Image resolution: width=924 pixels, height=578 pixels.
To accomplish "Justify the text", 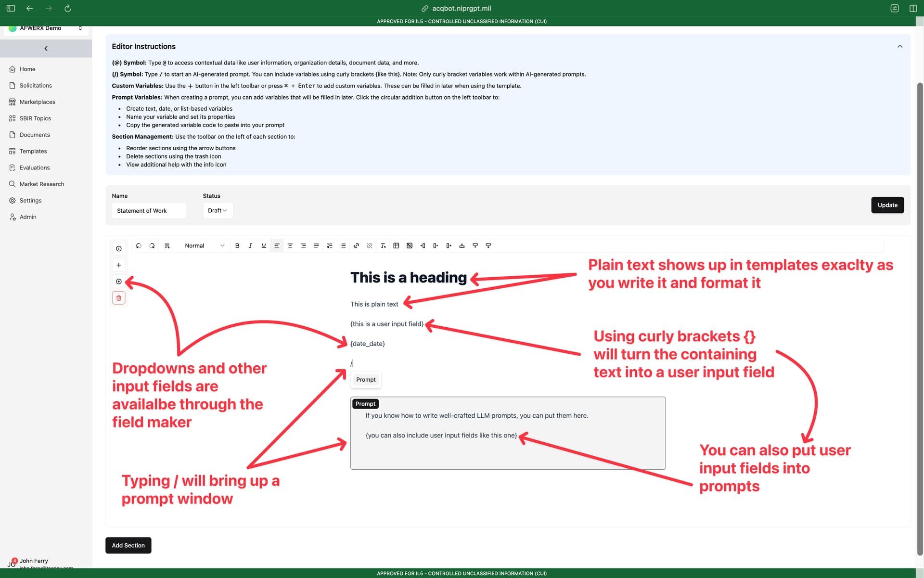I will (316, 245).
